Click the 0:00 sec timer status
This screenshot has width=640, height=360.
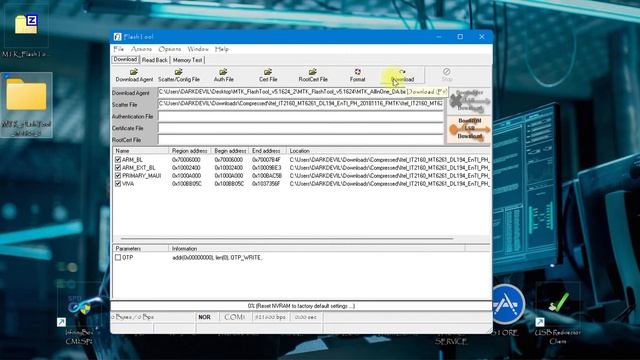point(305,317)
